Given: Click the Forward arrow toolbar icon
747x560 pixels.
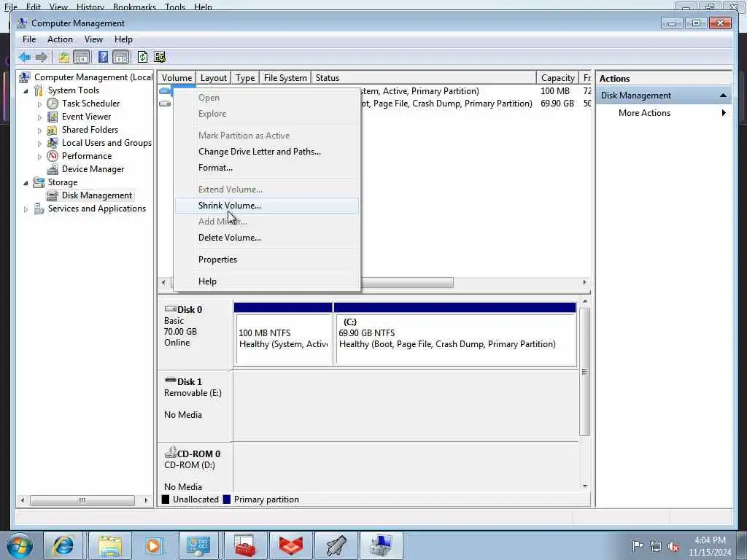Looking at the screenshot, I should click(x=42, y=58).
